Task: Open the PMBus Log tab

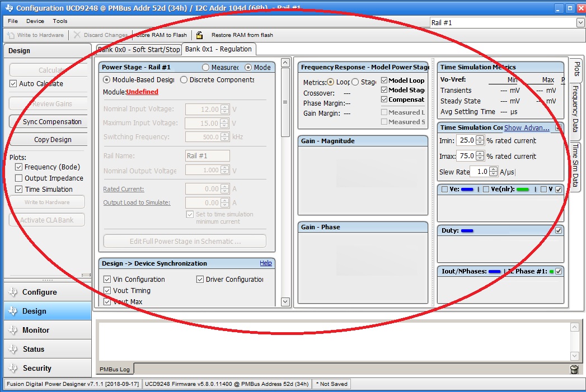Action: (x=115, y=369)
